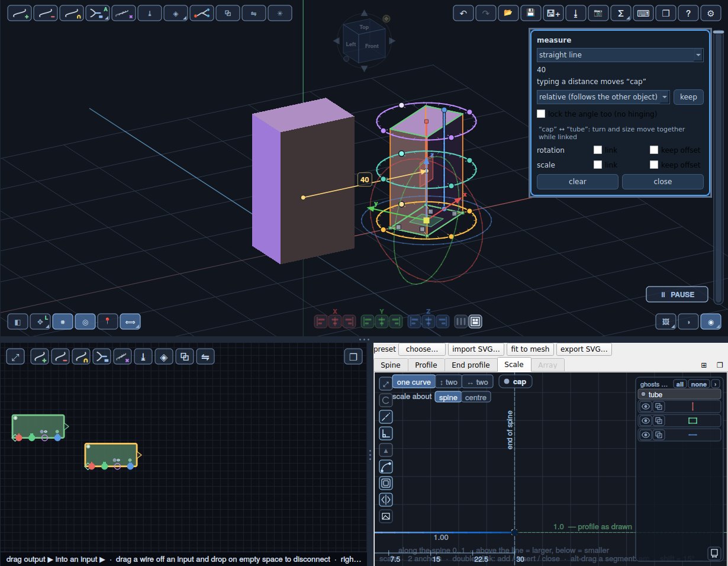This screenshot has width=728, height=566.
Task: Click the merge tool with letter A badge
Action: tap(98, 13)
